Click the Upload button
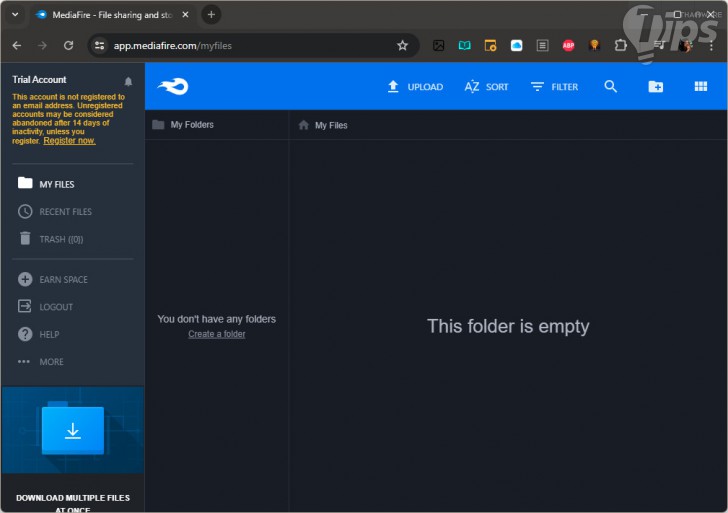The height and width of the screenshot is (513, 728). [x=415, y=87]
